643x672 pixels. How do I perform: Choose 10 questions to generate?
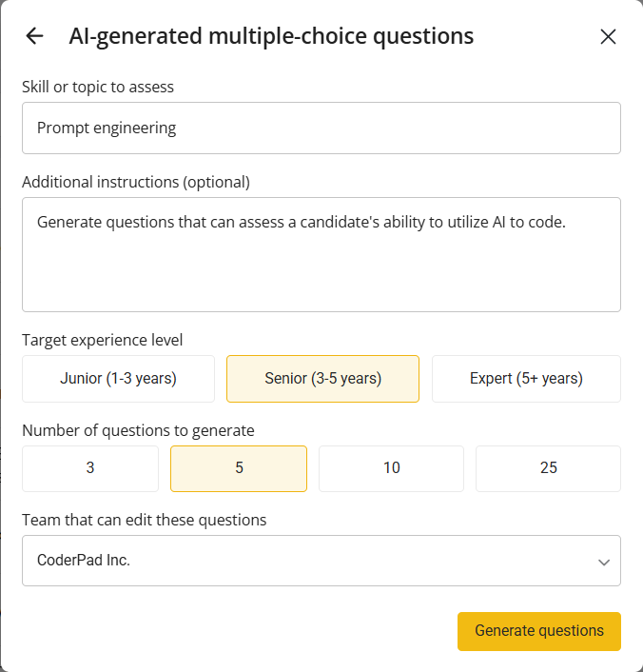click(391, 468)
